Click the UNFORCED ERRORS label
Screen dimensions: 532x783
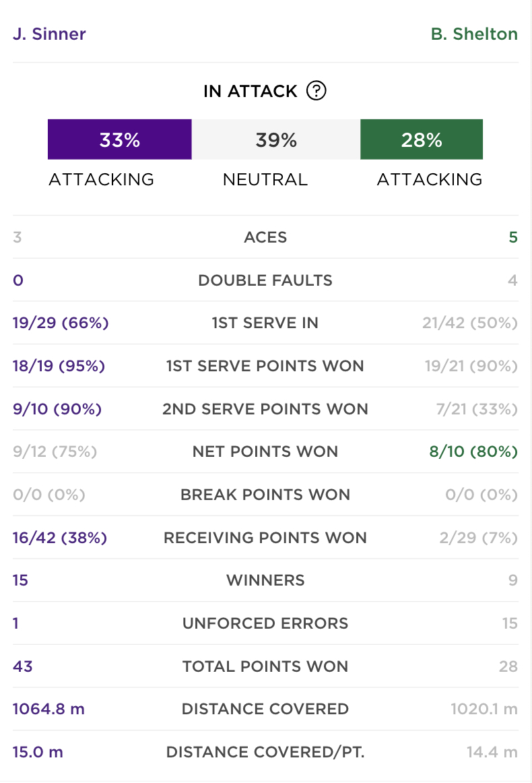click(x=265, y=623)
